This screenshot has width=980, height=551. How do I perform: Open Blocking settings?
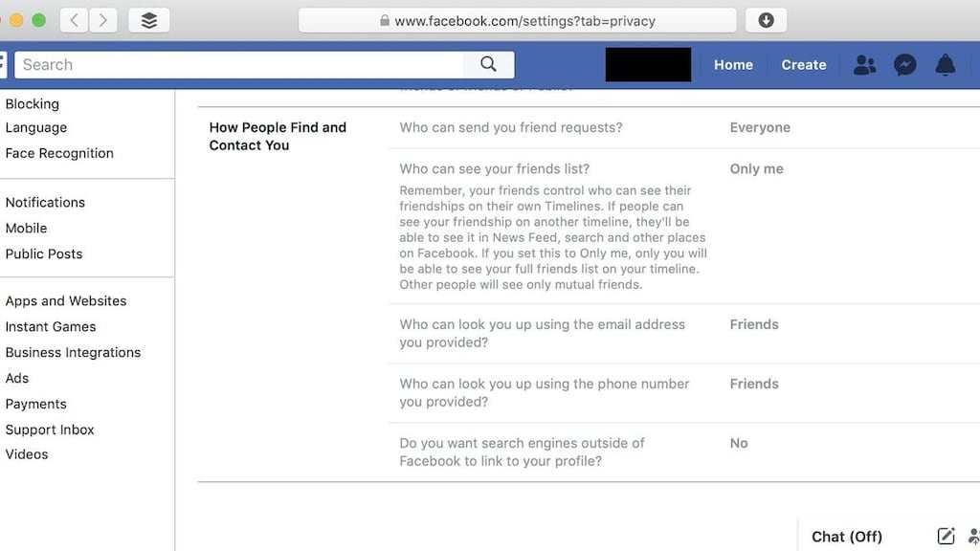click(32, 103)
